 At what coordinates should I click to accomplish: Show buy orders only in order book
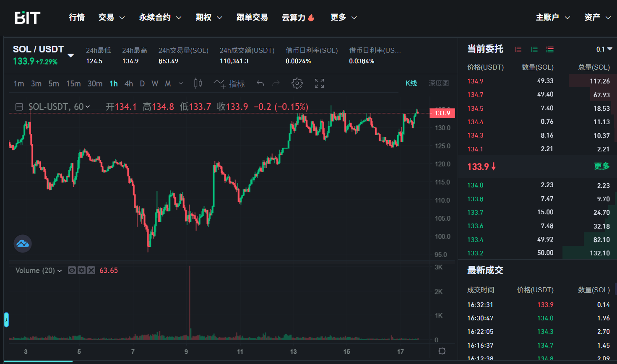(534, 49)
